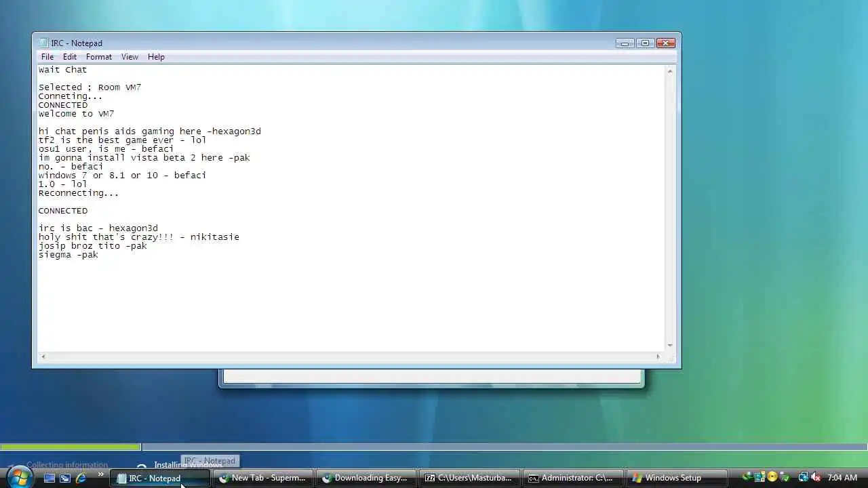The image size is (868, 488).
Task: Click the horizontal scrollbar right arrow
Action: click(658, 357)
